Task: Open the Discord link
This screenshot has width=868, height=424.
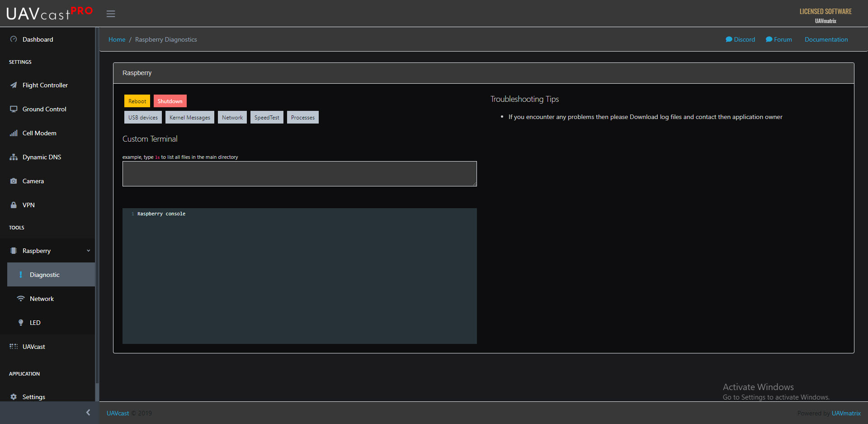Action: [x=741, y=39]
